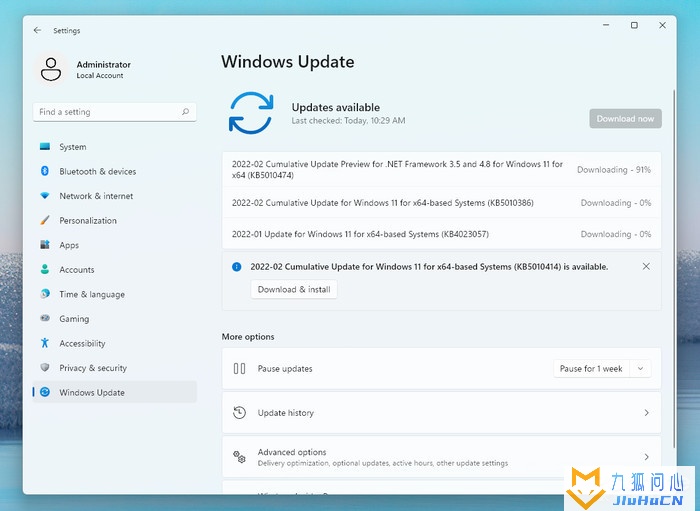This screenshot has width=700, height=511.
Task: Dismiss the KB5010414 available notice
Action: pos(646,266)
